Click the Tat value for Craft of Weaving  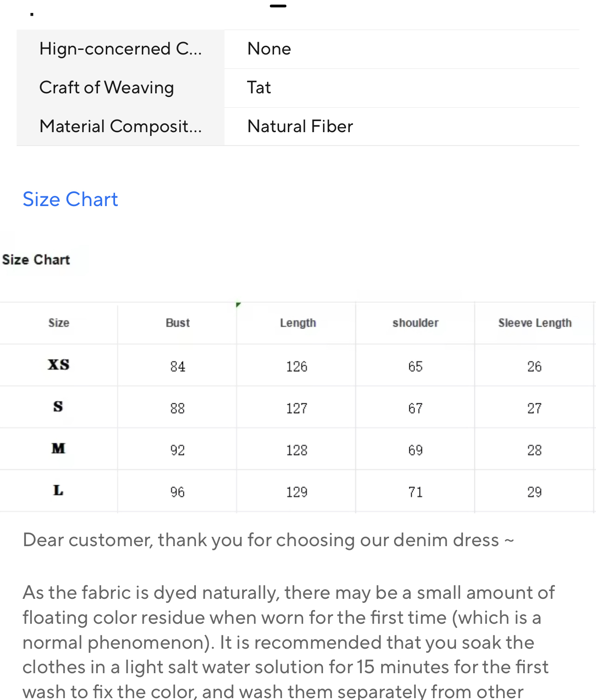(259, 88)
